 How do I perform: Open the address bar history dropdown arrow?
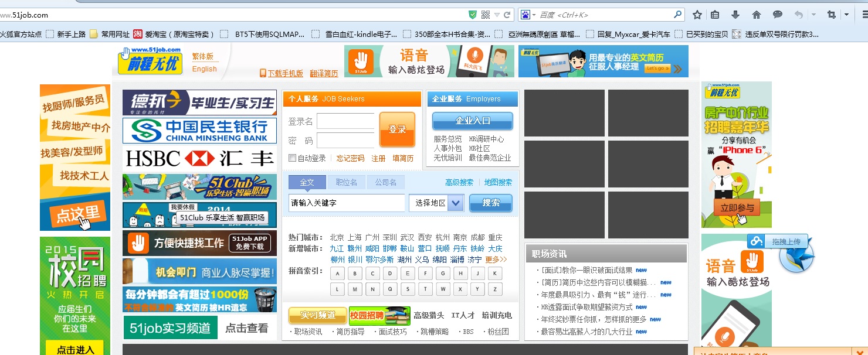[x=497, y=15]
